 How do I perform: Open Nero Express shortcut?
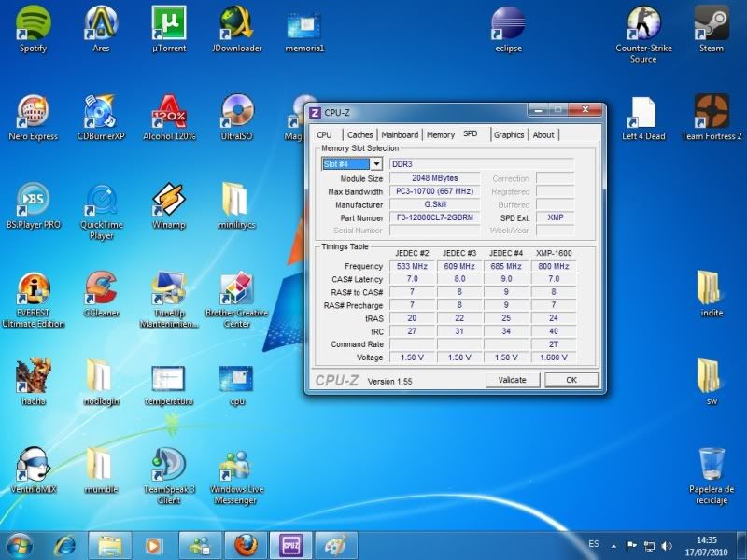point(33,118)
